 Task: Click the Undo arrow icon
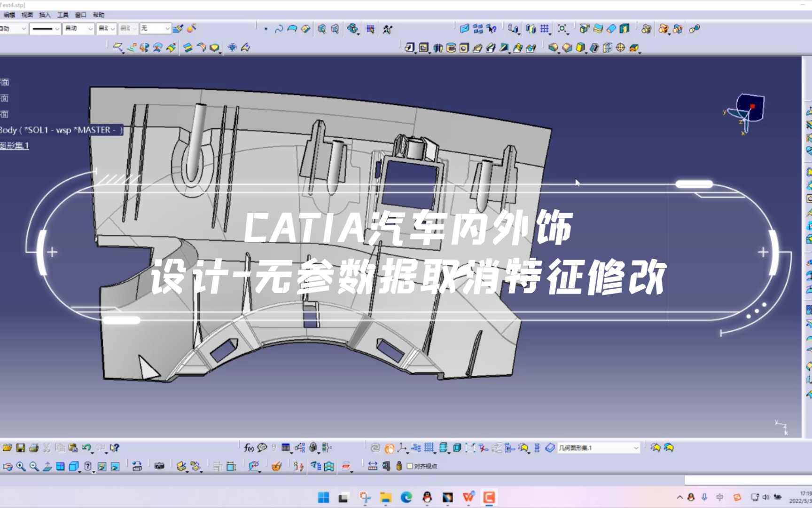click(x=86, y=448)
